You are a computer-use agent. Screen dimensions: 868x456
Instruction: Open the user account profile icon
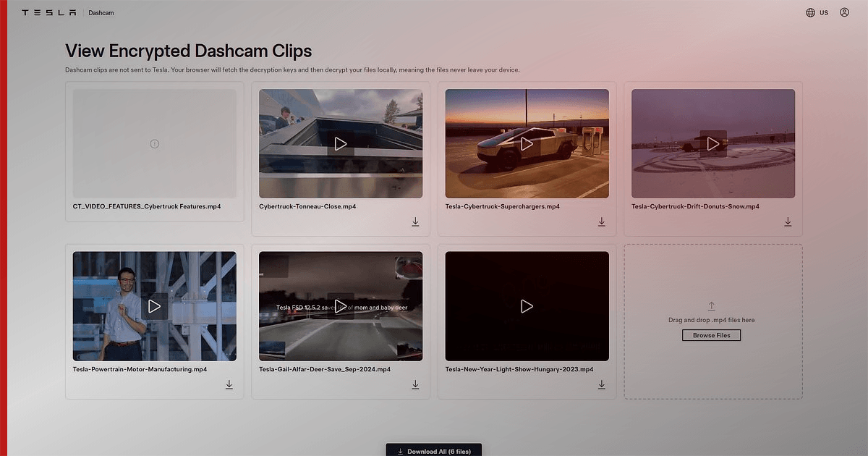tap(844, 13)
